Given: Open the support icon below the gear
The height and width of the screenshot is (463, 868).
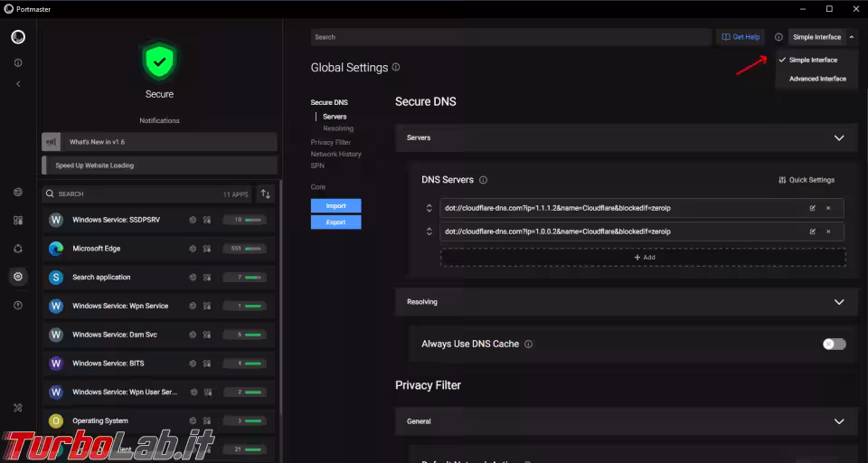Looking at the screenshot, I should [18, 305].
